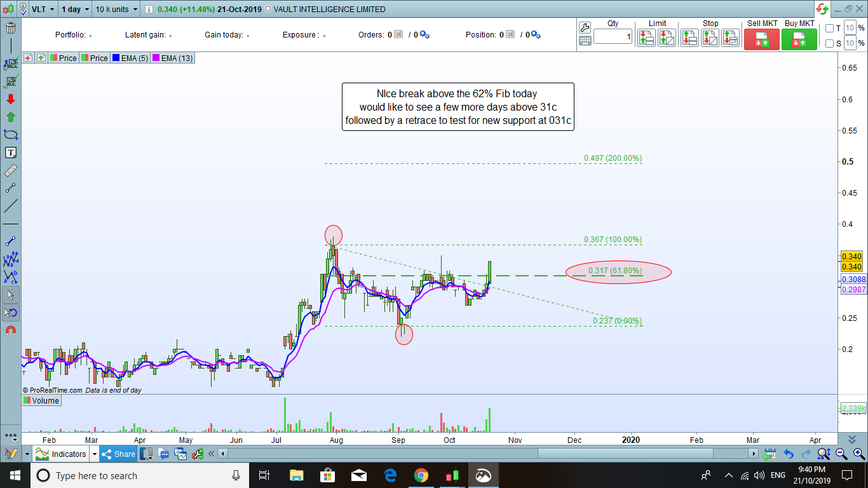Select the vertical line drawing tool
Image resolution: width=868 pixels, height=488 pixels.
11,46
